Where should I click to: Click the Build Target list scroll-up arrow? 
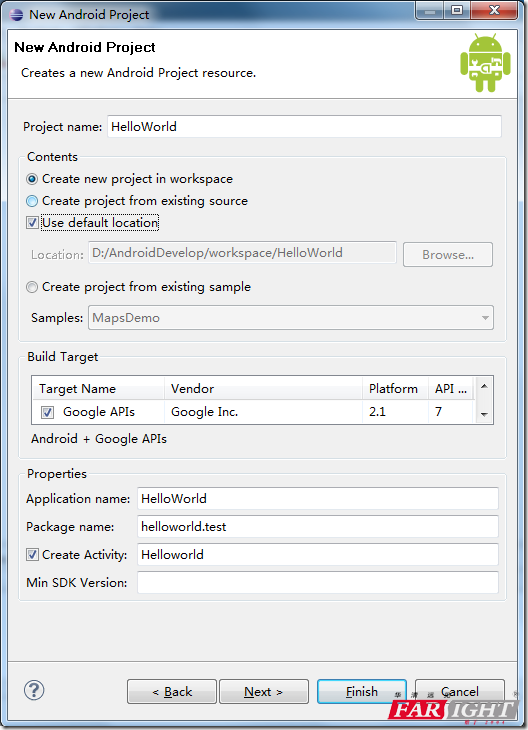(484, 386)
